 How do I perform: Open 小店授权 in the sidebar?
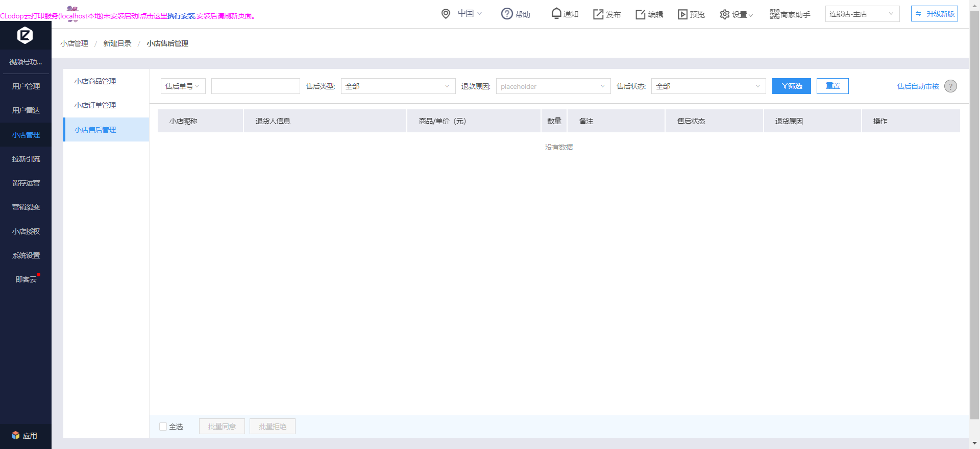pyautogui.click(x=26, y=231)
